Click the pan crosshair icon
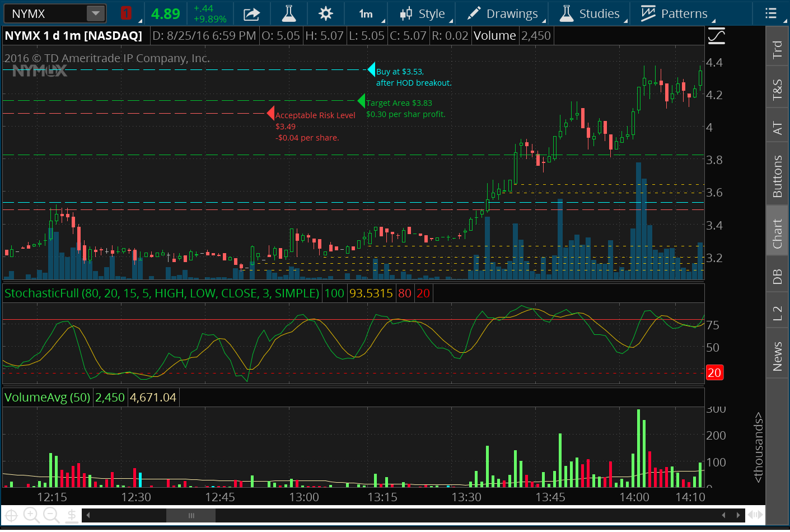The height and width of the screenshot is (532, 790). tap(11, 515)
